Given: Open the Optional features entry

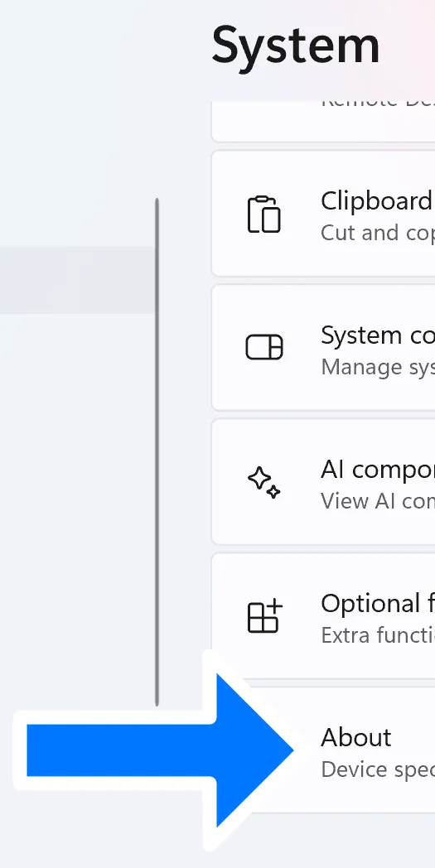Looking at the screenshot, I should pyautogui.click(x=324, y=616).
